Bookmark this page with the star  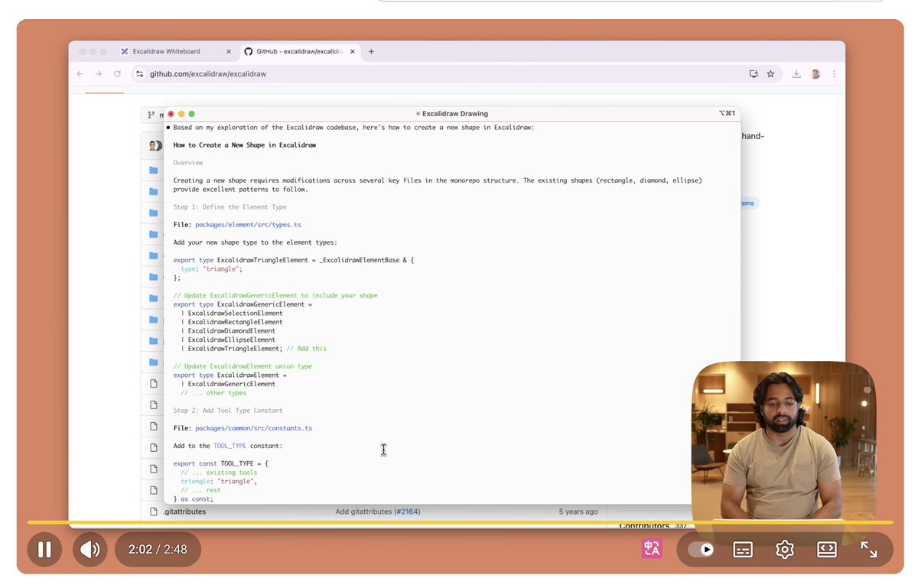(x=770, y=74)
